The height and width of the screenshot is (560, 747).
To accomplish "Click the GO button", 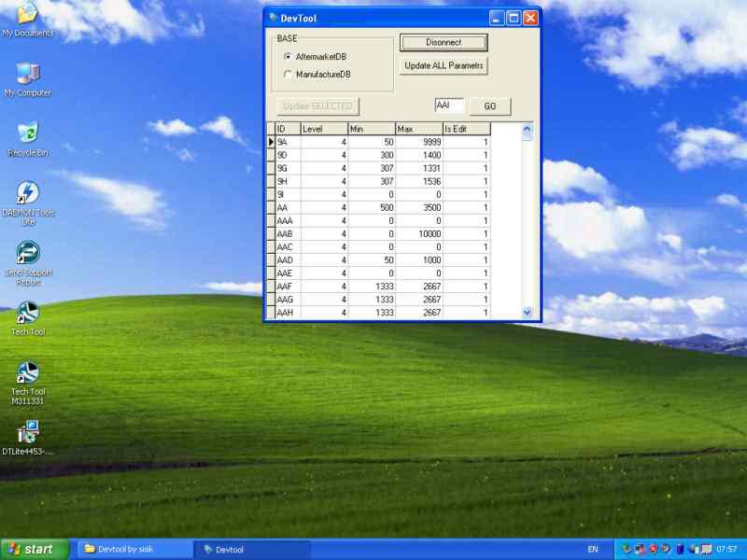I will coord(489,106).
